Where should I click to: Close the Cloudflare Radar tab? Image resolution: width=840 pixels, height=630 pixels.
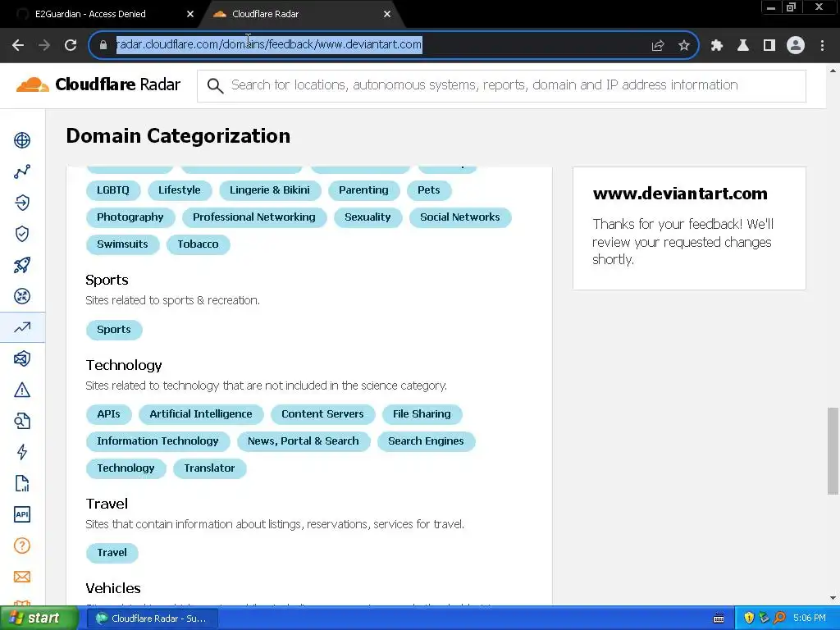pos(387,14)
